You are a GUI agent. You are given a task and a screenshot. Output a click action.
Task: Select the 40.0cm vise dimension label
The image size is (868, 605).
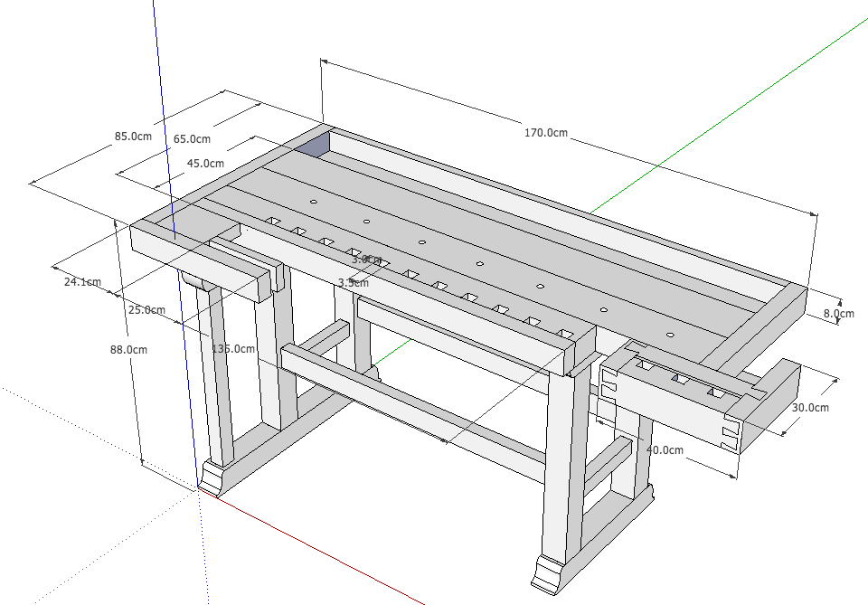pos(665,449)
